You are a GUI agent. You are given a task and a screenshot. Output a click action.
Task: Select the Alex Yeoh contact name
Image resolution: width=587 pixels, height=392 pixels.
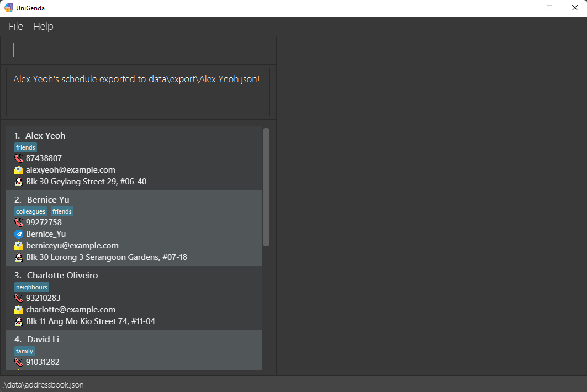coord(45,135)
